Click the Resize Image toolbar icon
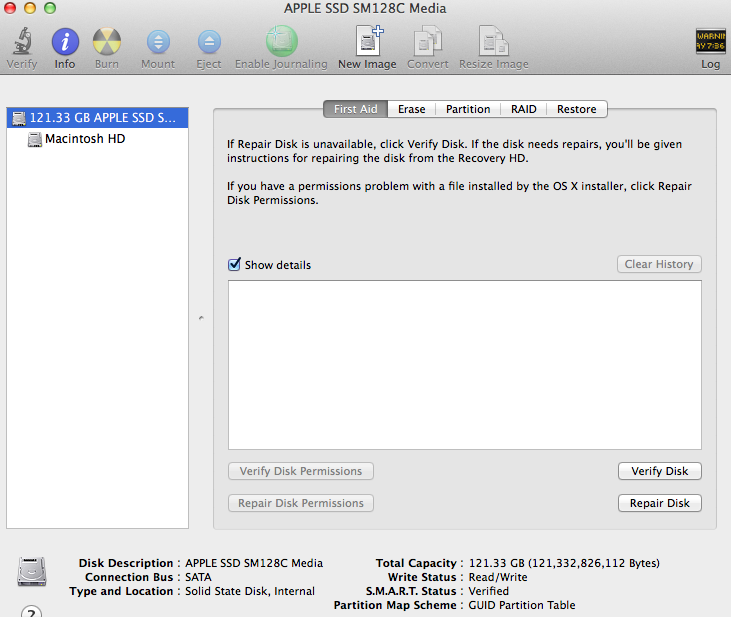 tap(494, 41)
